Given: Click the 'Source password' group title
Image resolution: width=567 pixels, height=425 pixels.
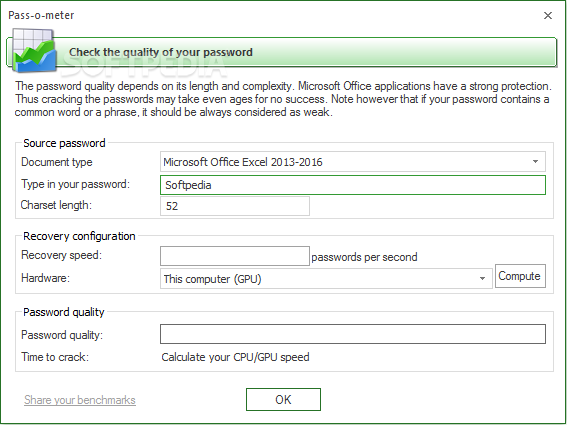Looking at the screenshot, I should pyautogui.click(x=64, y=143).
